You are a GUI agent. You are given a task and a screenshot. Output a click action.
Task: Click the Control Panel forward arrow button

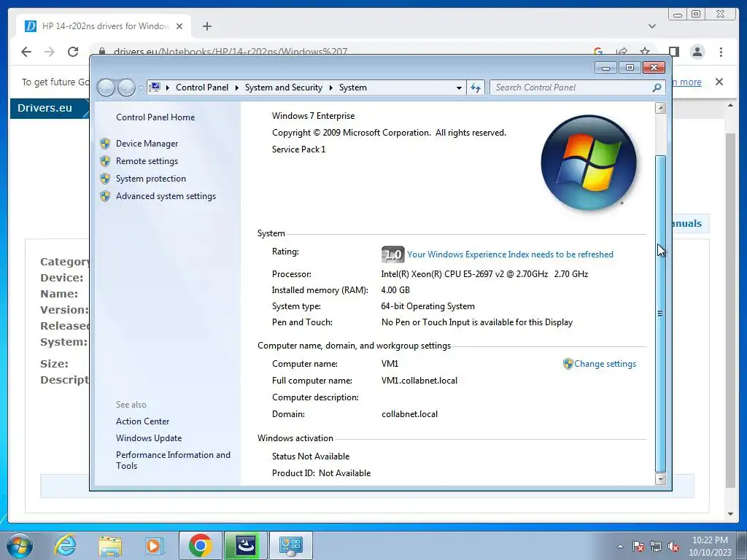pyautogui.click(x=126, y=87)
